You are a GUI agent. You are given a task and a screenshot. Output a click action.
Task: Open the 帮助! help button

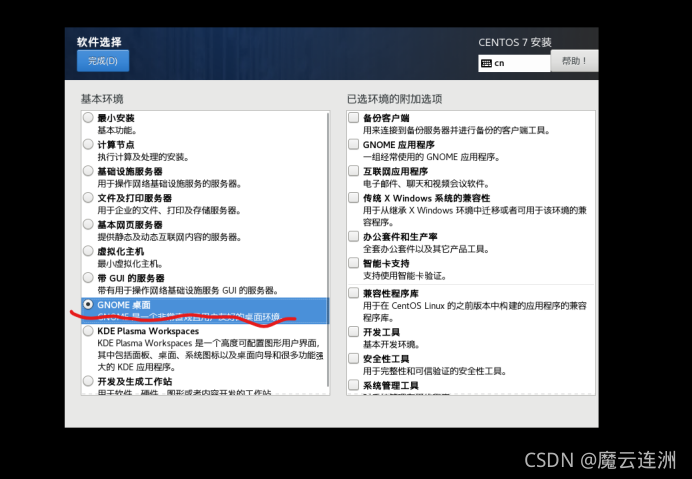pyautogui.click(x=574, y=60)
